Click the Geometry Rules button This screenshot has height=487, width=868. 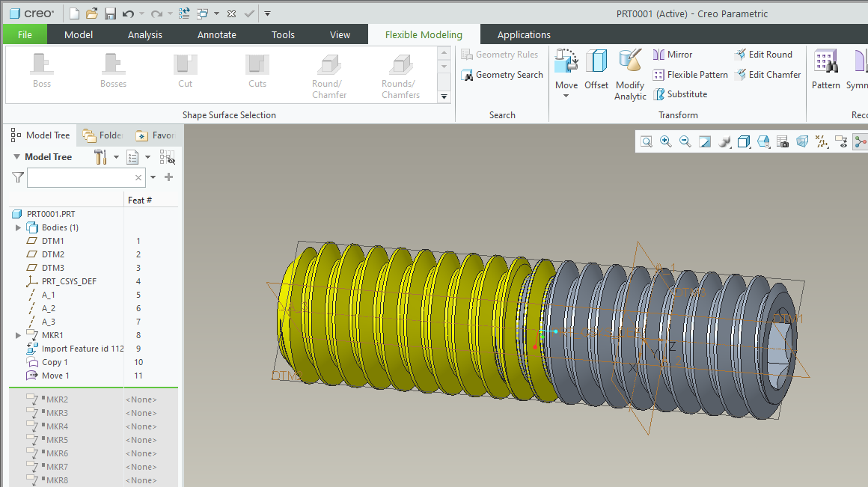[501, 54]
